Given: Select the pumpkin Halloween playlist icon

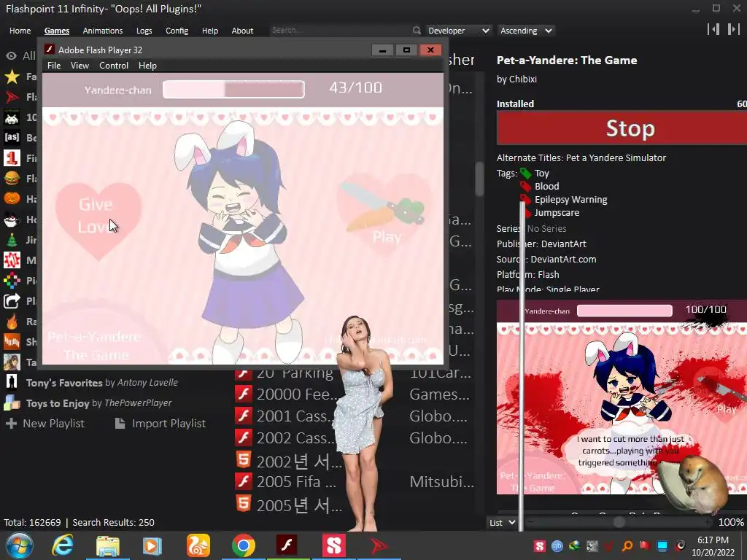Looking at the screenshot, I should 12,198.
